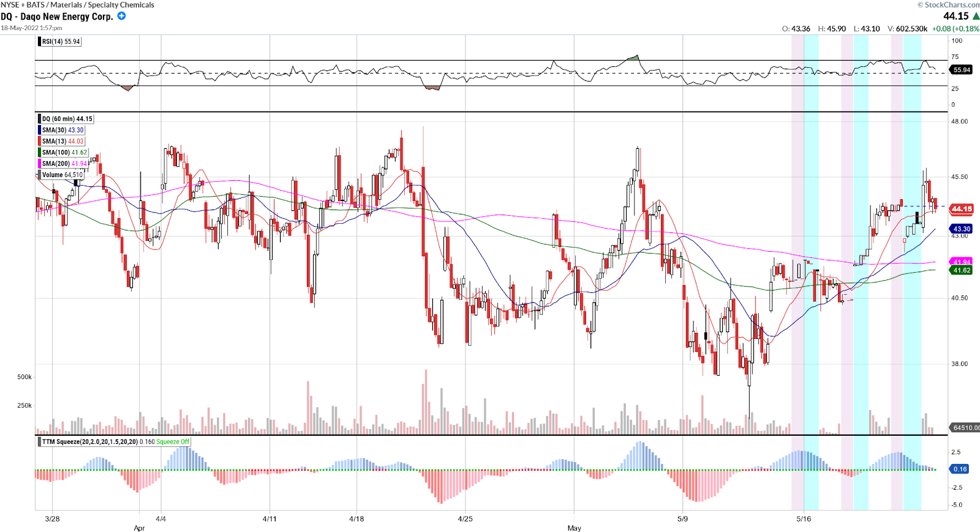
Task: Click the TTM Squeeze axis label -5.0
Action: [957, 506]
